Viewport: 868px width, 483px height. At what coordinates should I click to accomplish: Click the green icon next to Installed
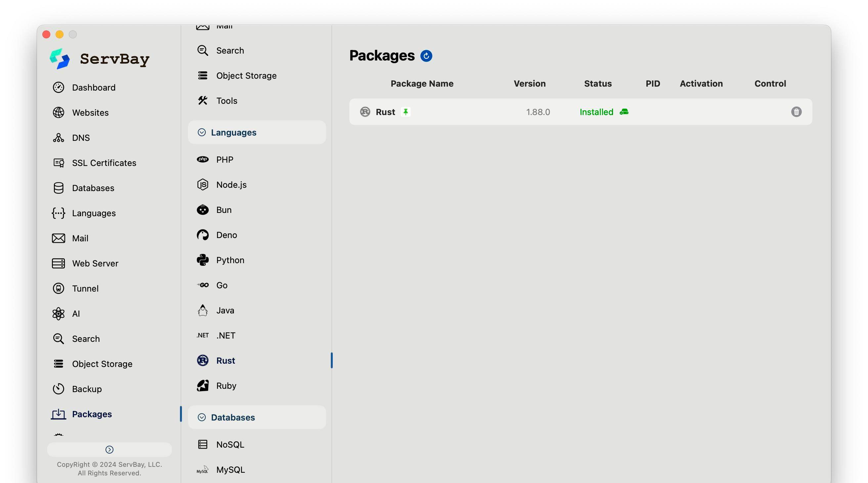[624, 112]
